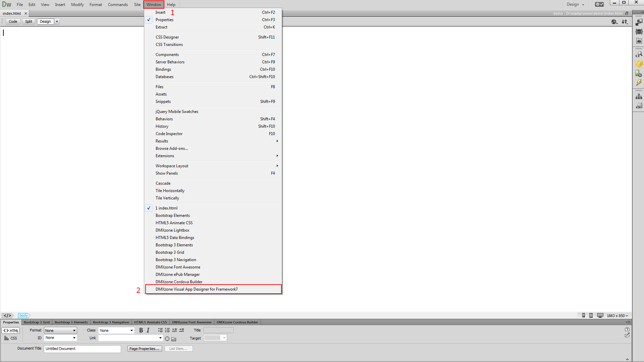Viewport: 644px width, 362px height.
Task: Switch to the Bootstrap 3 Grid tab
Action: tap(37, 322)
